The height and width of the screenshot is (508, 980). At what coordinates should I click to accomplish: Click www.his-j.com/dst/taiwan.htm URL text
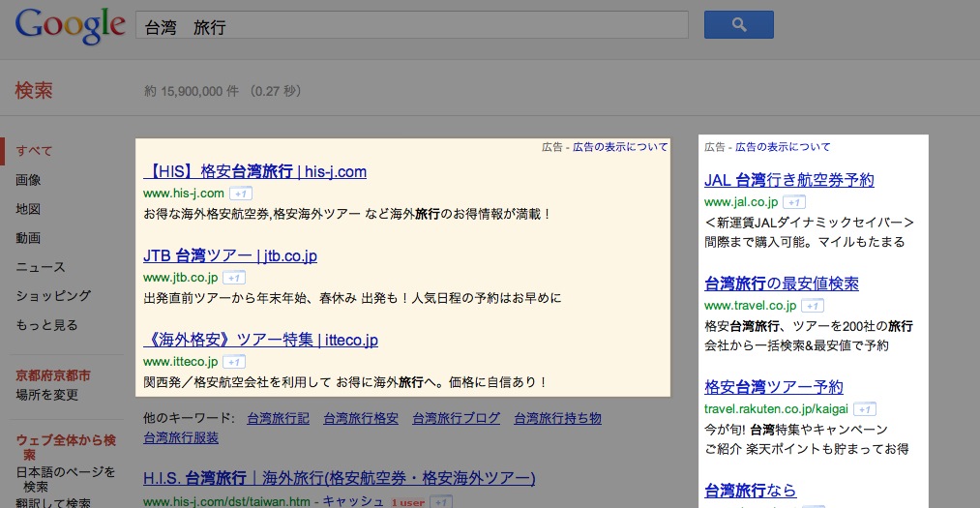[x=227, y=502]
